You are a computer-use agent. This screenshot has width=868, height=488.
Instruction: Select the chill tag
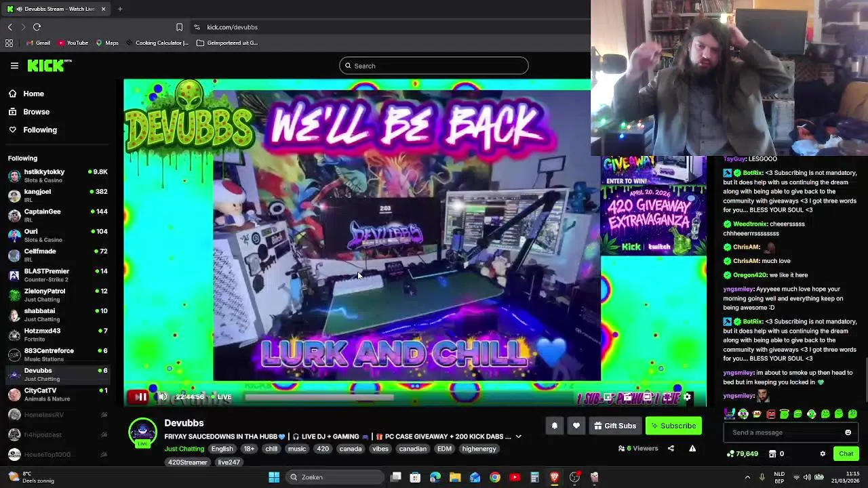click(271, 449)
